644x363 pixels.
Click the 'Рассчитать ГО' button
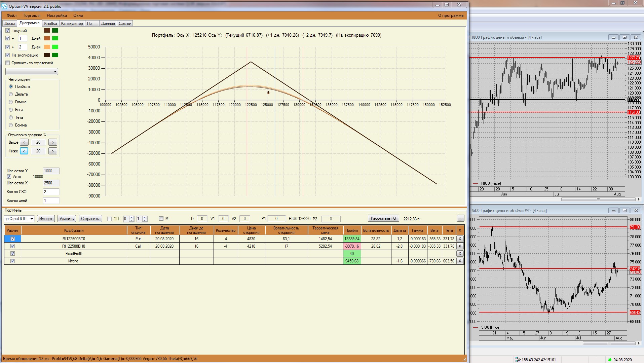[383, 218]
